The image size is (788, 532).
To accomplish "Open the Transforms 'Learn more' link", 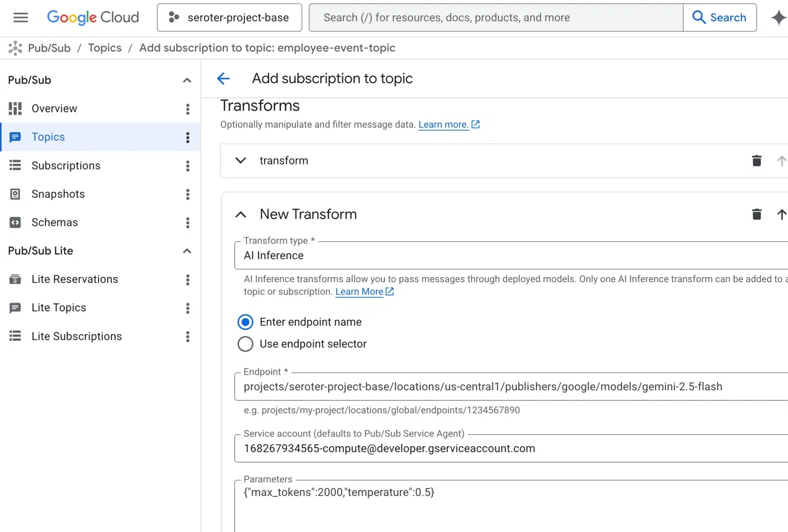I will [449, 125].
